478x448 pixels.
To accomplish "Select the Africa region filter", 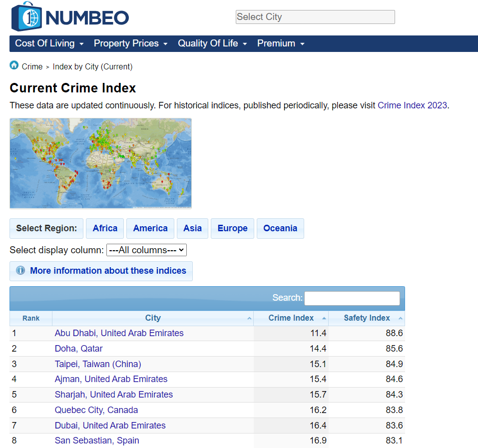I will coord(104,228).
